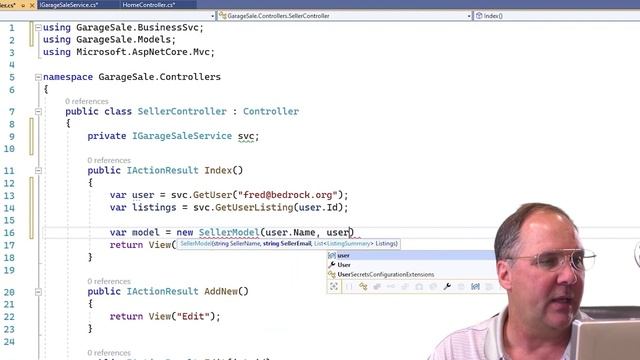Filter IntelliSense by locals and parameters icon
The width and height of the screenshot is (640, 360).
[475, 287]
